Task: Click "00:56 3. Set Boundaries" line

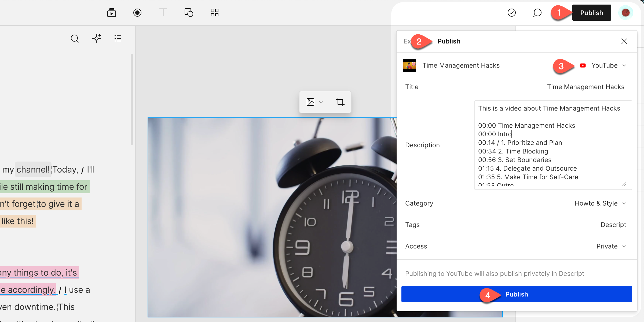Action: (515, 160)
